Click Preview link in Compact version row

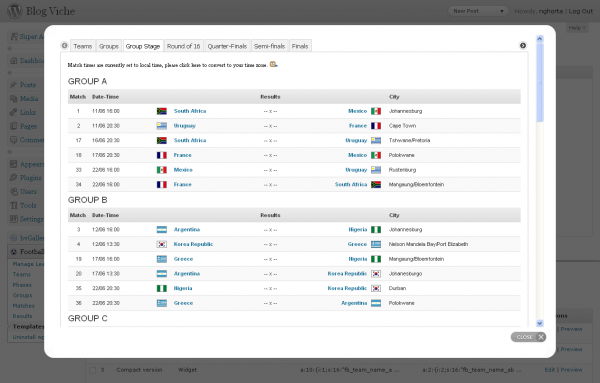coord(571,370)
